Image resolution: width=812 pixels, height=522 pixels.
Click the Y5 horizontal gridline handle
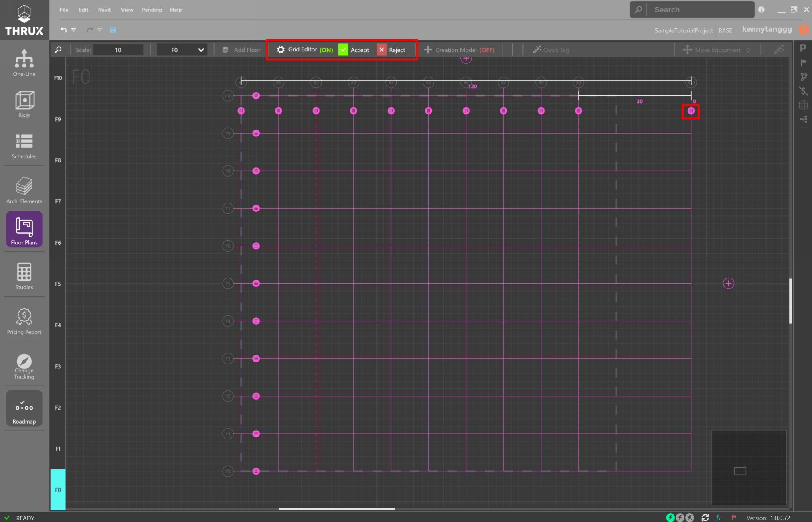tap(256, 284)
